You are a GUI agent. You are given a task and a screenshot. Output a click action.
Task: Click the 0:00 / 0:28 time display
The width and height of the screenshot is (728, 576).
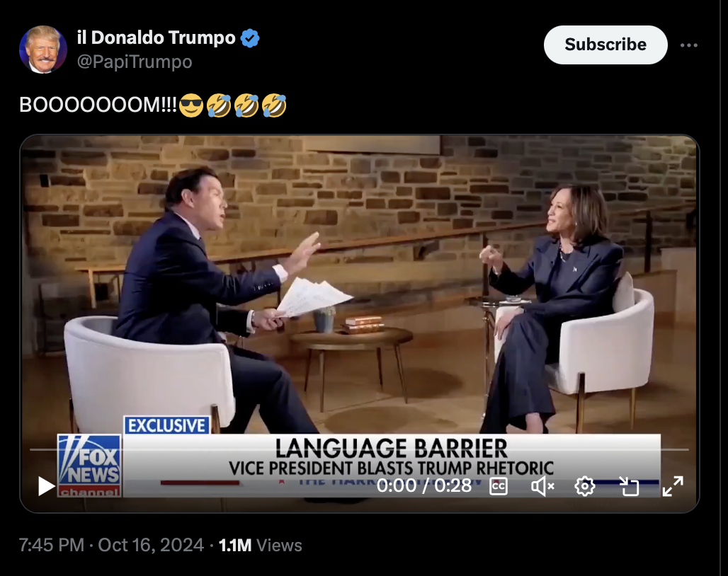point(424,485)
